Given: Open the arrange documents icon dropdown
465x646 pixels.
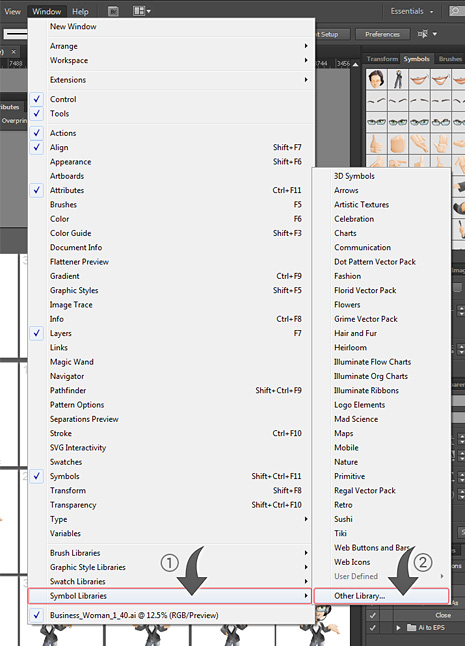Looking at the screenshot, I should 142,11.
